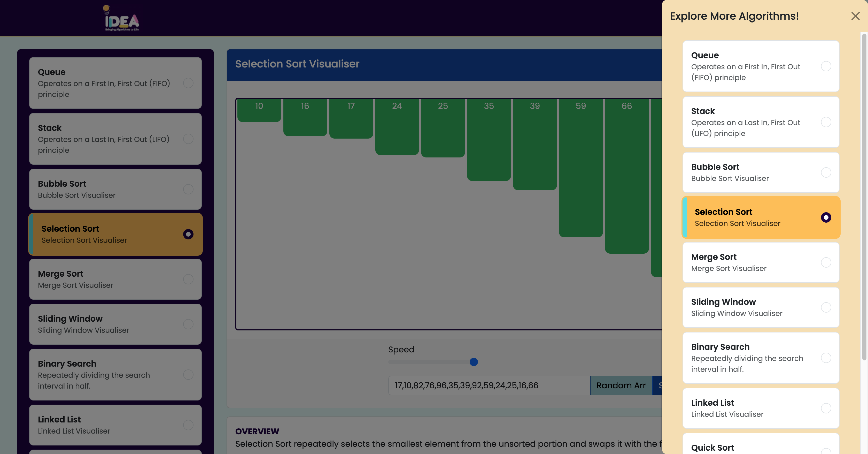
Task: Open Queue title in left sidebar
Action: (52, 72)
